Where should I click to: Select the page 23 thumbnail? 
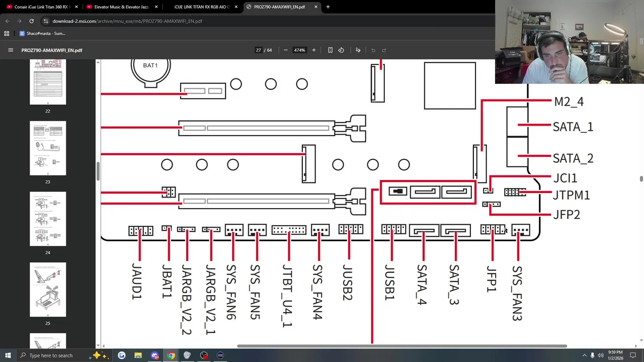[x=48, y=148]
